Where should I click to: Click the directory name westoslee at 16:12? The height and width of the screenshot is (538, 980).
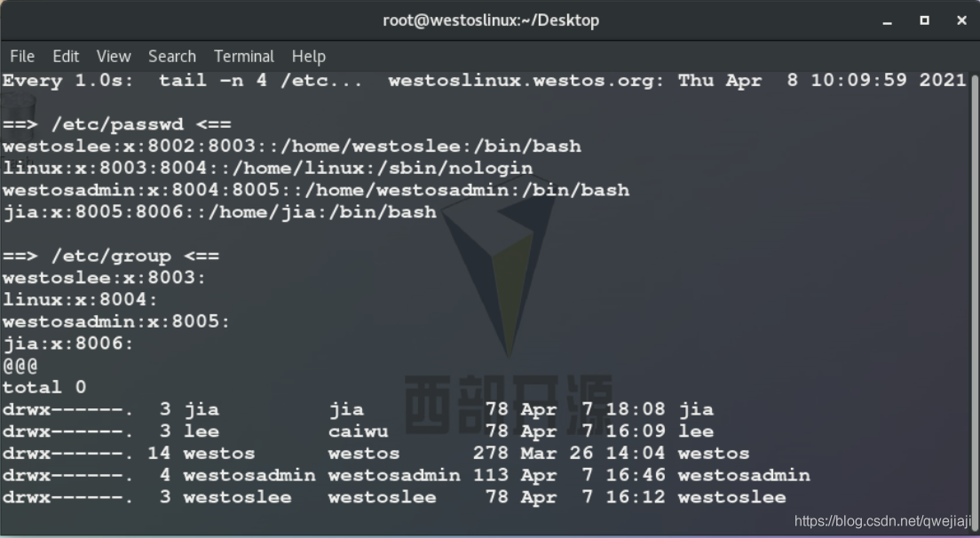(731, 497)
